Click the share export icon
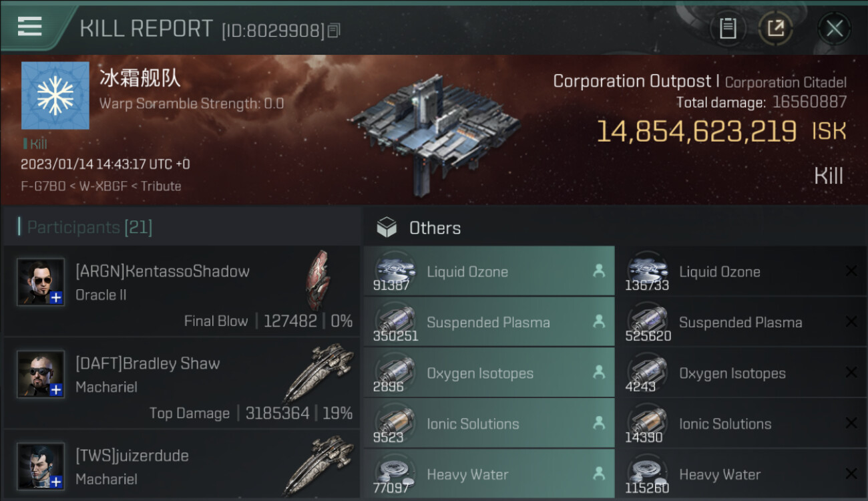 click(x=775, y=28)
